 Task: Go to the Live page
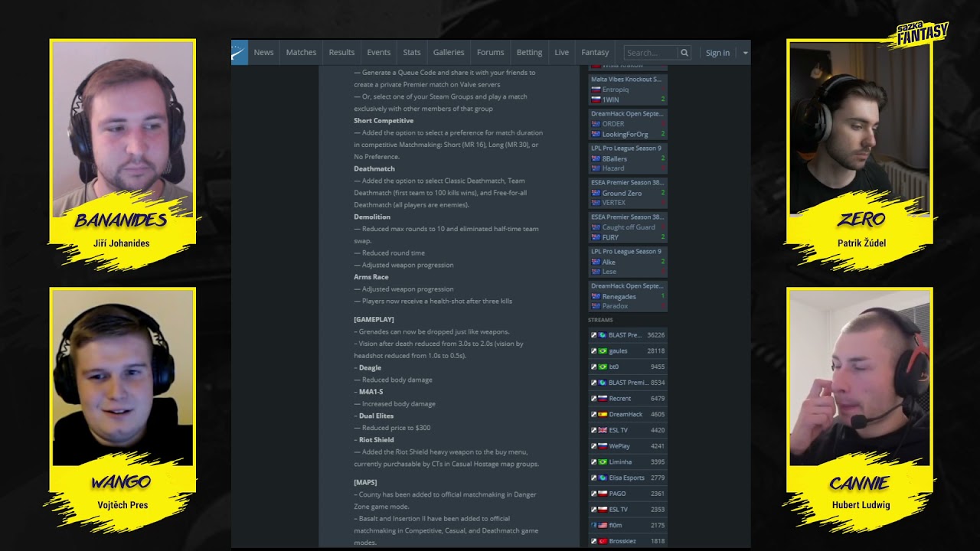562,53
